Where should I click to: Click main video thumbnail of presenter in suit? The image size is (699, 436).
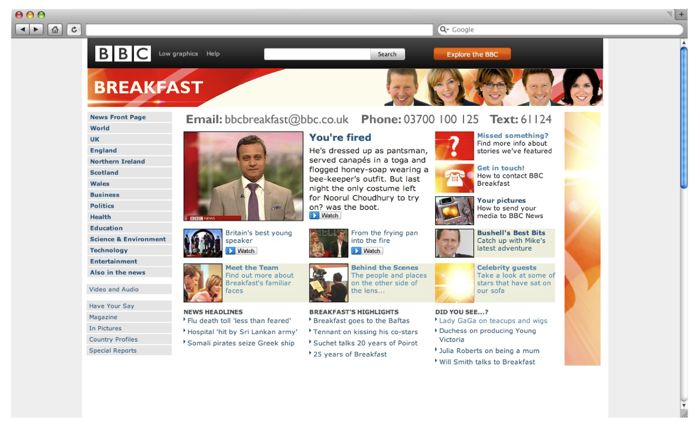tap(243, 176)
